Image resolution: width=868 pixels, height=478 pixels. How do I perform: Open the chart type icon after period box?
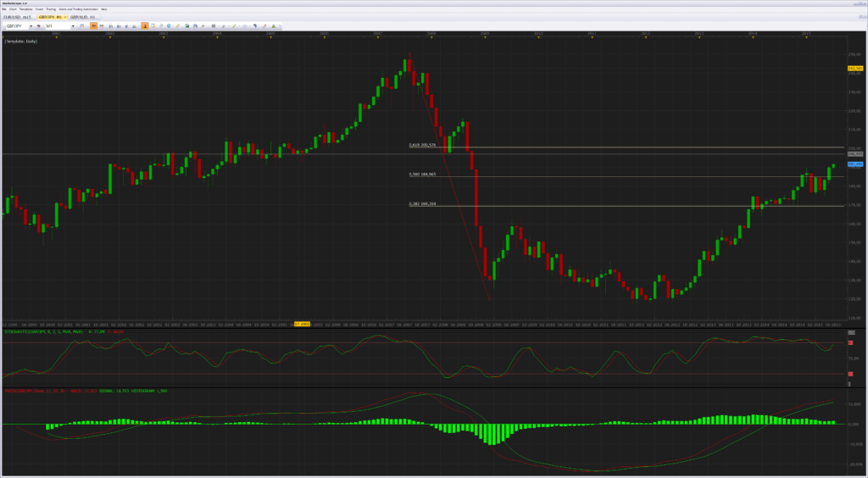point(82,26)
